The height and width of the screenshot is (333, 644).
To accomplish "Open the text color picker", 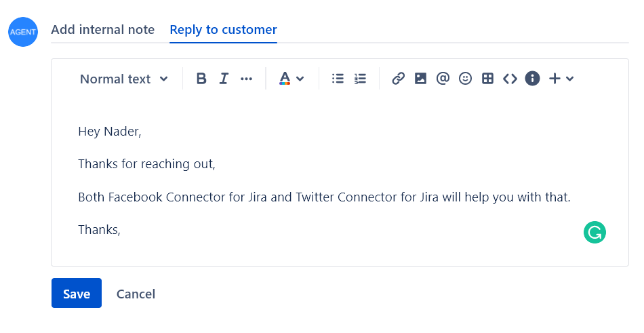I will click(x=291, y=79).
